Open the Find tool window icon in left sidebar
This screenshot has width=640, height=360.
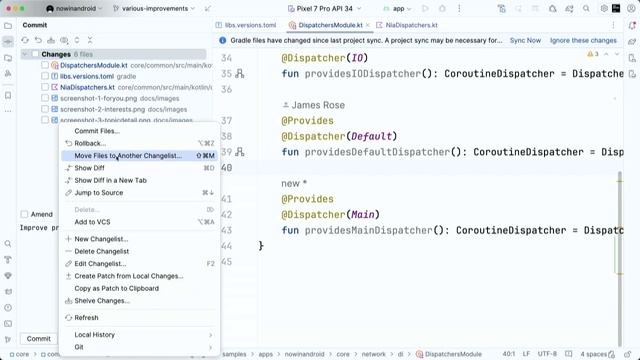(8, 244)
